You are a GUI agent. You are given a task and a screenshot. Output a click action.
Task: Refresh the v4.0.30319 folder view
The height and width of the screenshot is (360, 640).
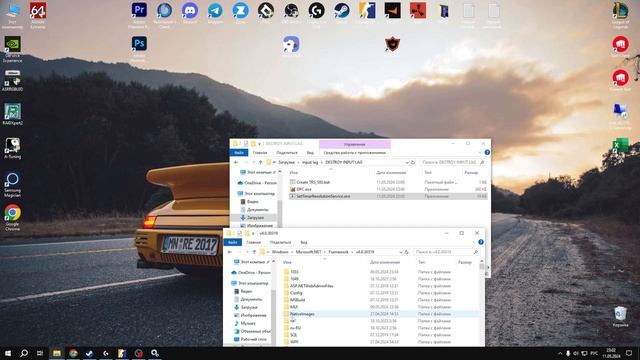[407, 252]
